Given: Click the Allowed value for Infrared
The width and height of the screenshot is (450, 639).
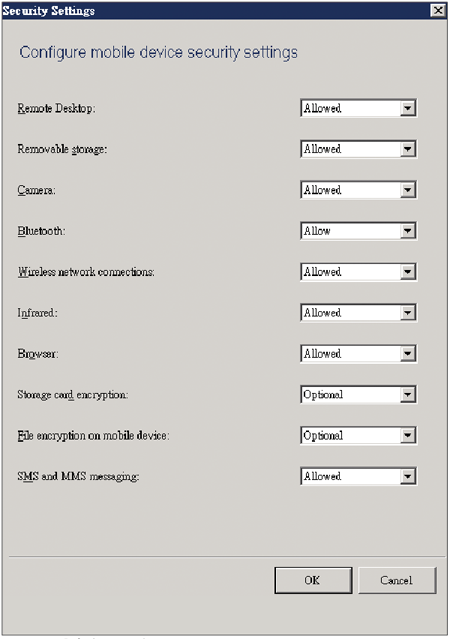Looking at the screenshot, I should coord(322,313).
